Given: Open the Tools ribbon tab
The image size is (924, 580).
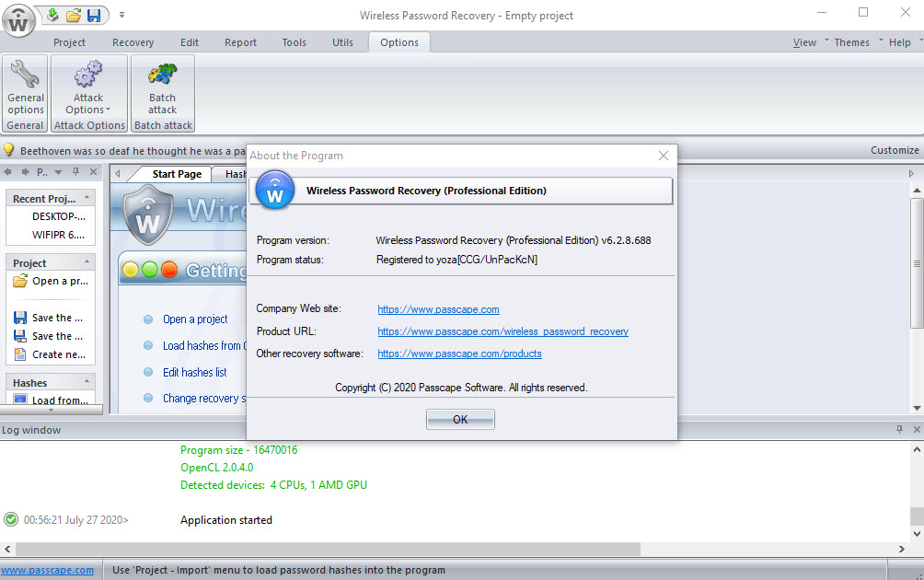Looking at the screenshot, I should (295, 42).
